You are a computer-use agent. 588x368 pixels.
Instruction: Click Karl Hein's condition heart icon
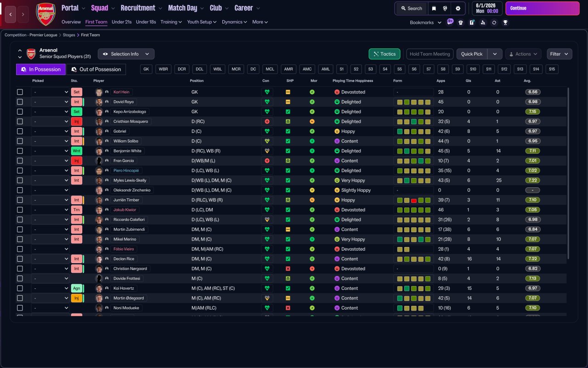tap(267, 92)
